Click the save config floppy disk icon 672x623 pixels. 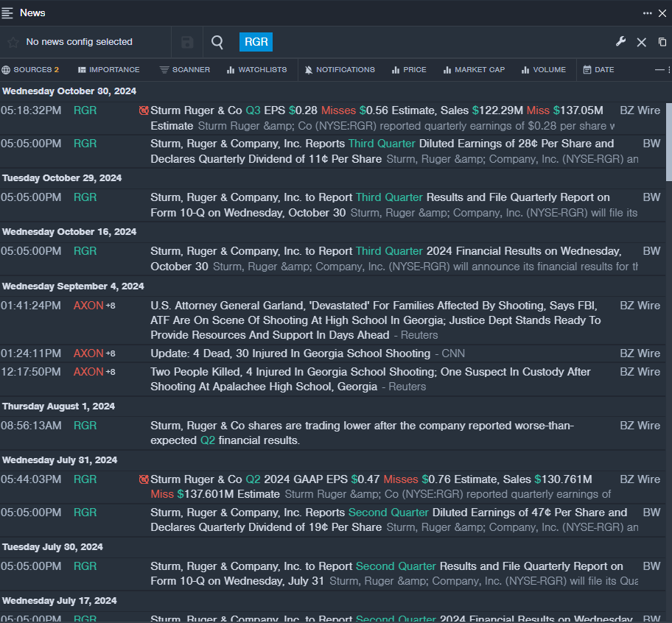click(187, 43)
